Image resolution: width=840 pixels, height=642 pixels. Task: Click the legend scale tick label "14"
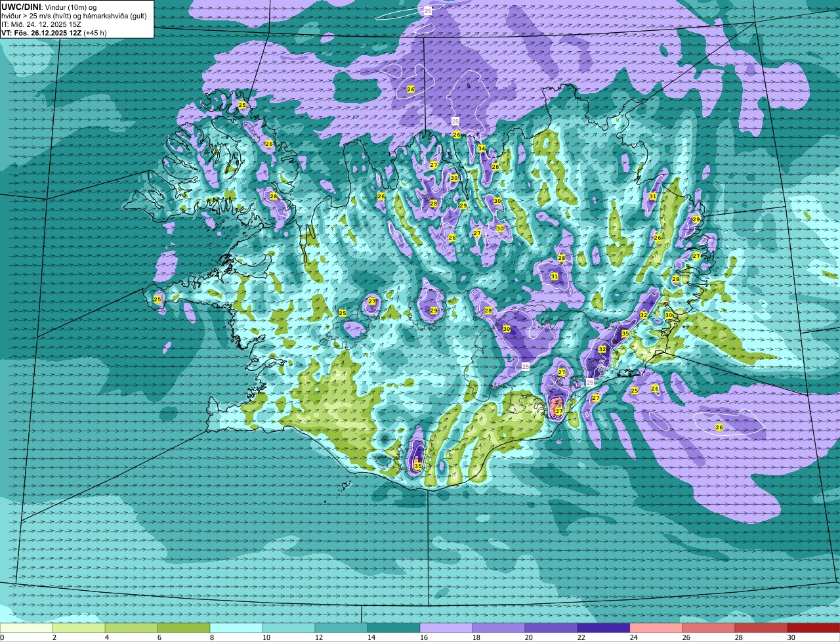[371, 637]
